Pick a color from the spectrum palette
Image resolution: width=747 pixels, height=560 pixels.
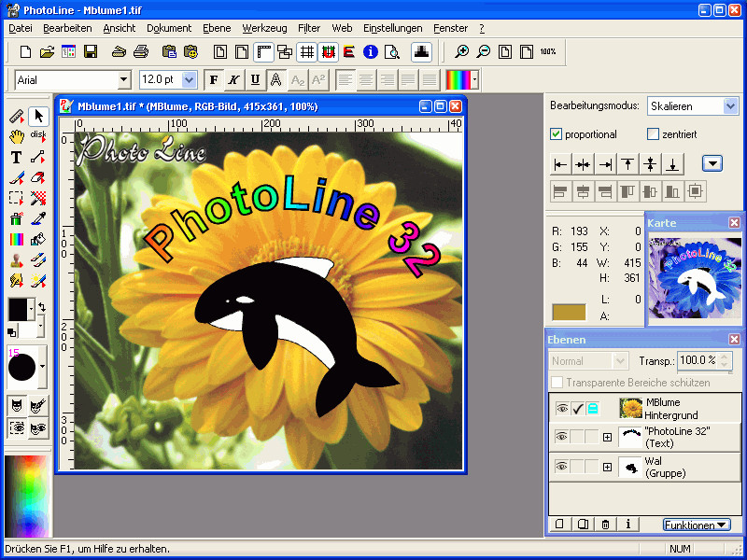[28, 497]
